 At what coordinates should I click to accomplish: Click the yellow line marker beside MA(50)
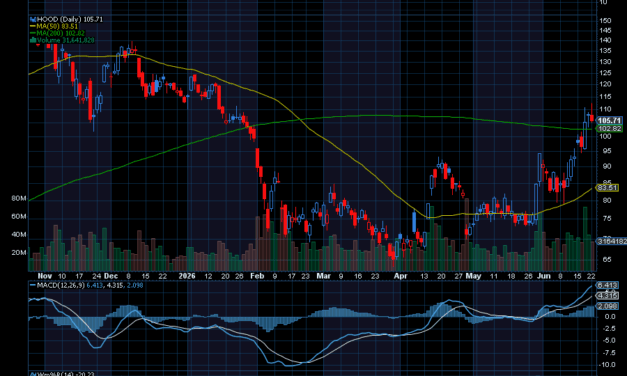[33, 26]
